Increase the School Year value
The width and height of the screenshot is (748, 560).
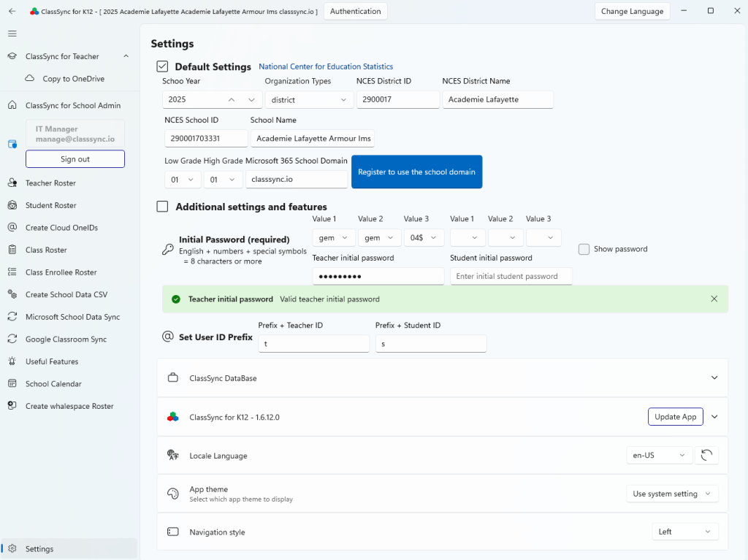tap(232, 99)
